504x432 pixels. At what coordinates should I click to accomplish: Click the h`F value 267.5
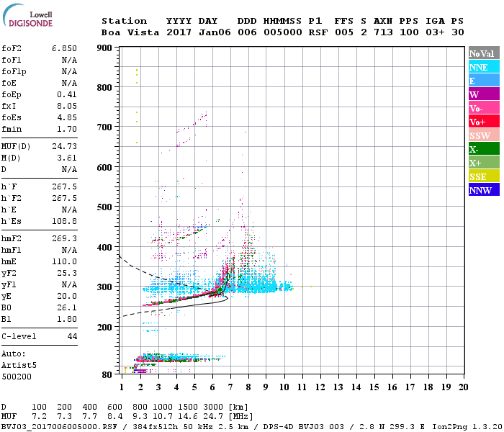65,186
